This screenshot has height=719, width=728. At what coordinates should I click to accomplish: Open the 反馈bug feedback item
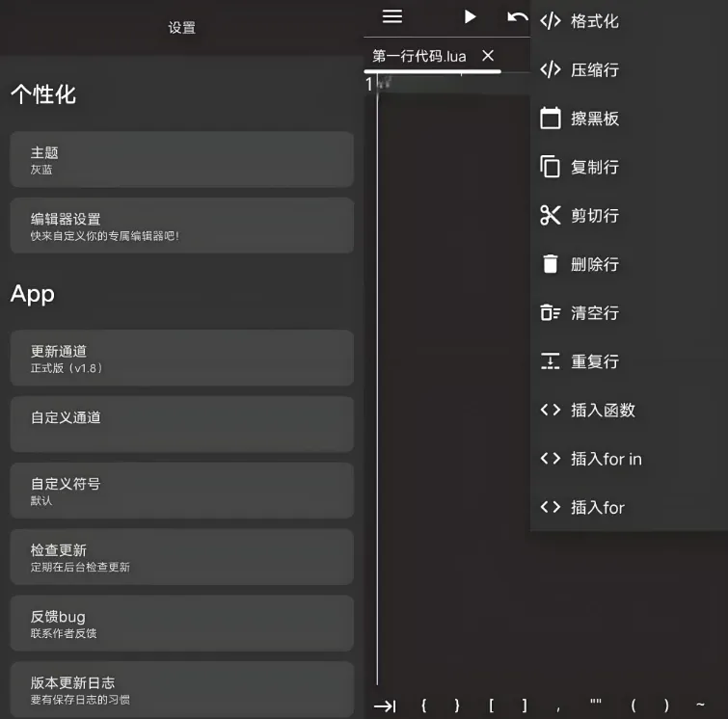point(182,624)
